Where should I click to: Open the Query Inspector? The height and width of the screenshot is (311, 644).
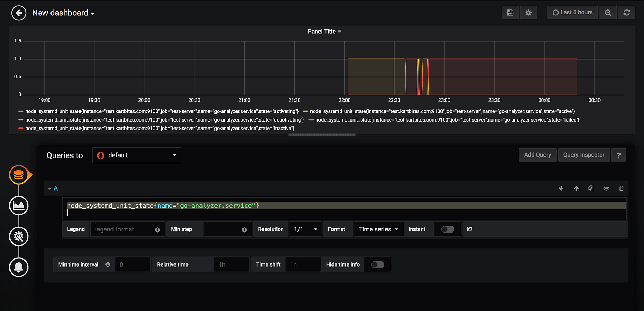(x=584, y=155)
